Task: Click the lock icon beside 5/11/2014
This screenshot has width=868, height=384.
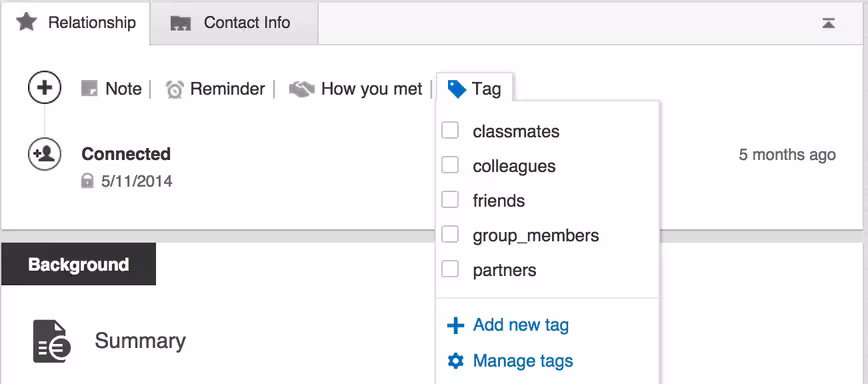Action: tap(87, 180)
